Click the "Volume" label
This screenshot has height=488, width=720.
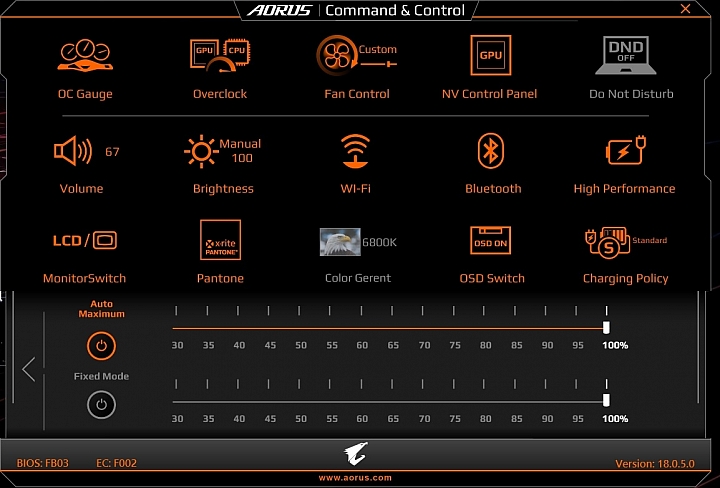point(81,189)
